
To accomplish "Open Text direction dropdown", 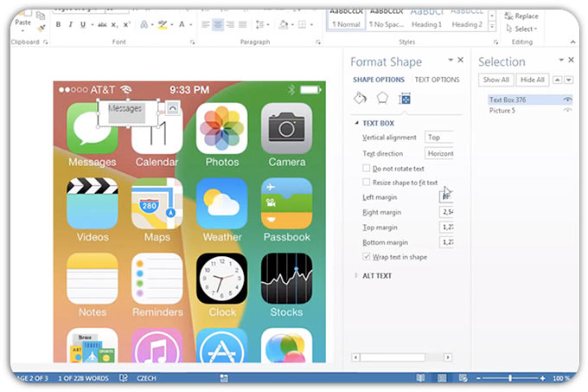I will [439, 153].
